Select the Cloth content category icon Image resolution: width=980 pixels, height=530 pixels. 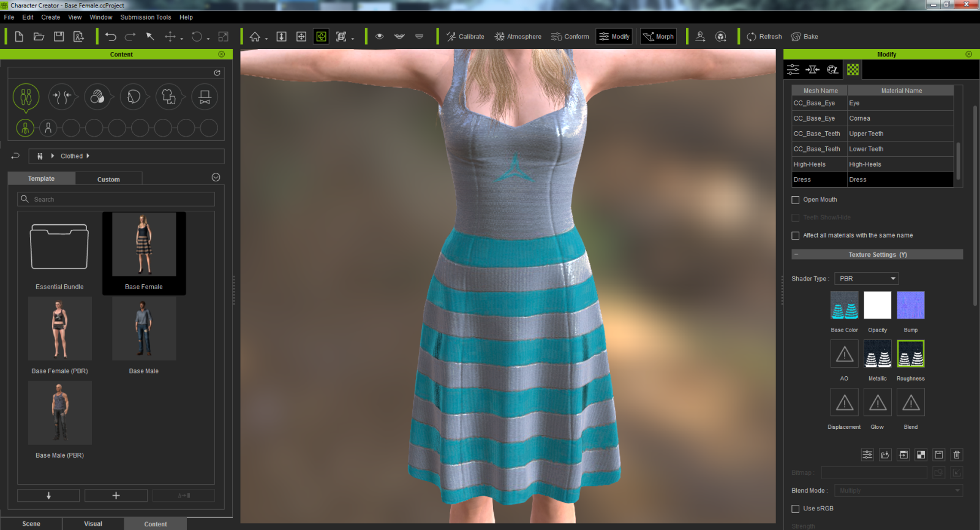(x=169, y=97)
